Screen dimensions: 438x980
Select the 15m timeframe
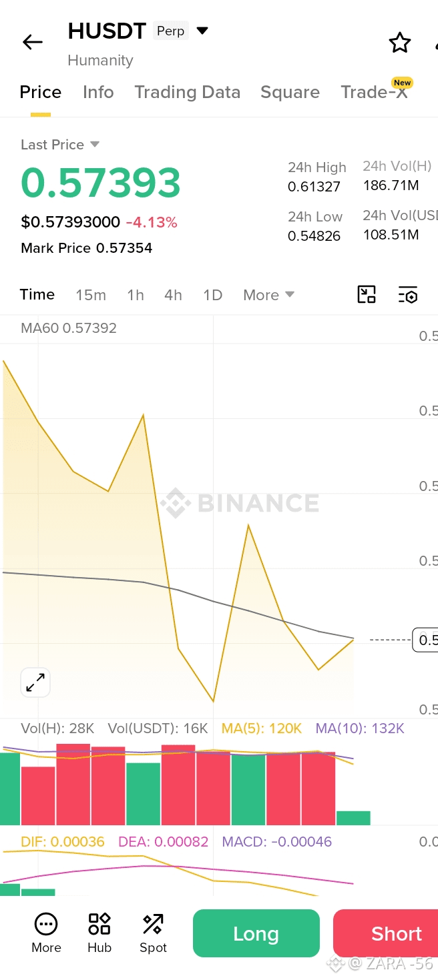click(x=91, y=295)
